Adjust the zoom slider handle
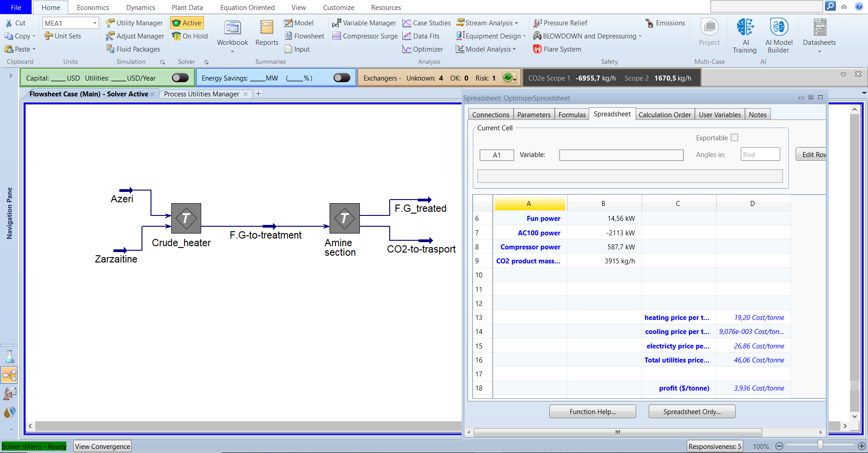This screenshot has height=453, width=868. [820, 446]
